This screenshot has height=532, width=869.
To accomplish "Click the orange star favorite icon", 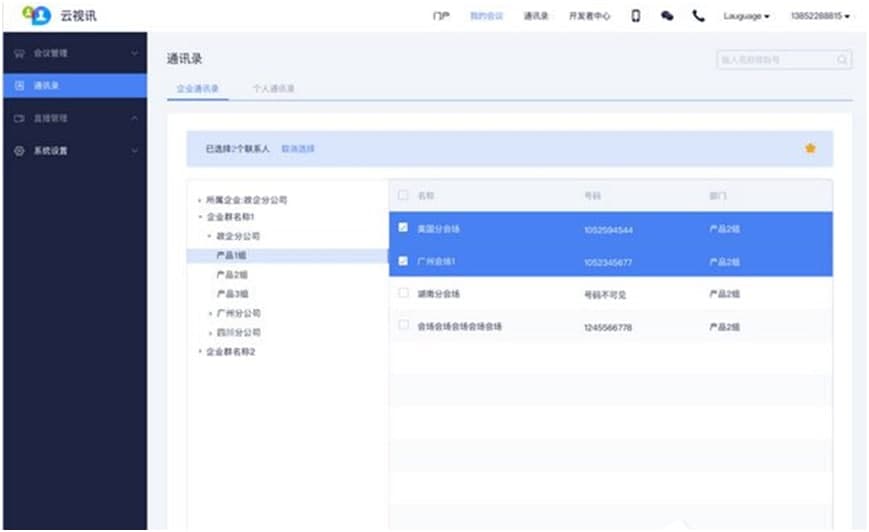I will [x=810, y=148].
